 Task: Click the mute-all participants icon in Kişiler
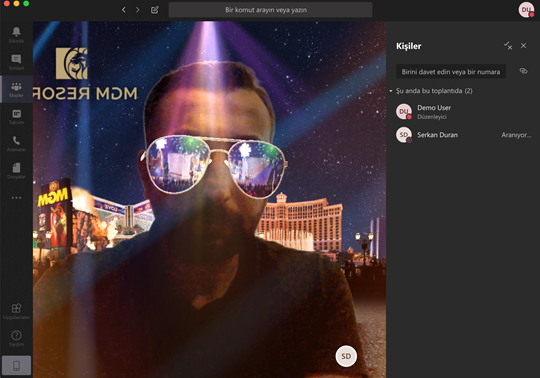(x=508, y=46)
